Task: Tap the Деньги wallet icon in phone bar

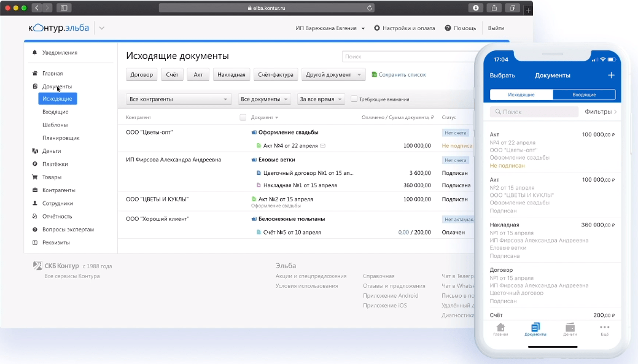Action: pyautogui.click(x=570, y=328)
